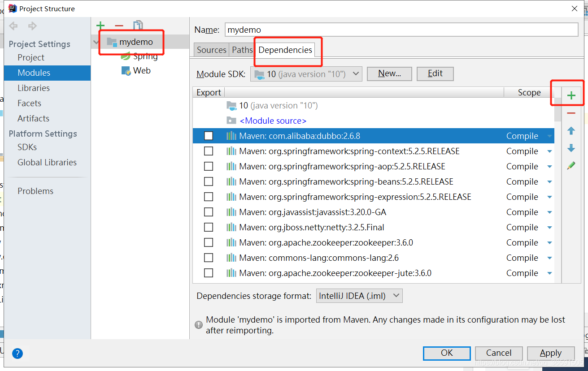Image resolution: width=588 pixels, height=371 pixels.
Task: Open help with question mark icon
Action: (17, 354)
